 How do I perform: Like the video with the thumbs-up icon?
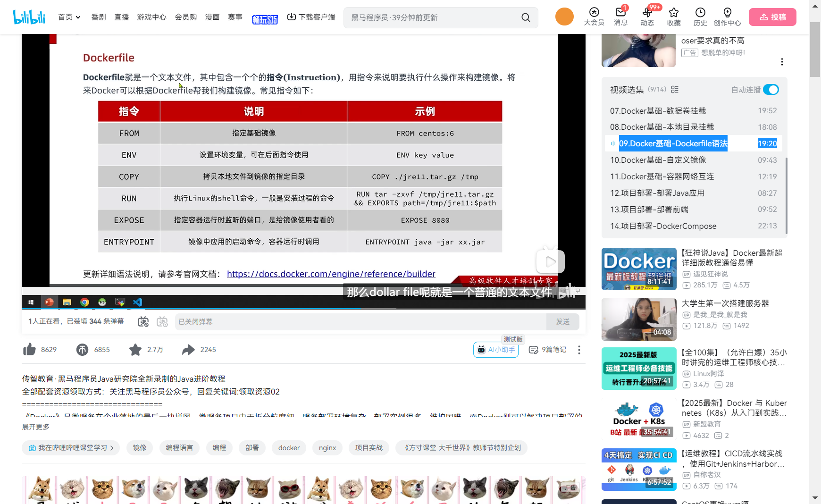[x=29, y=349]
